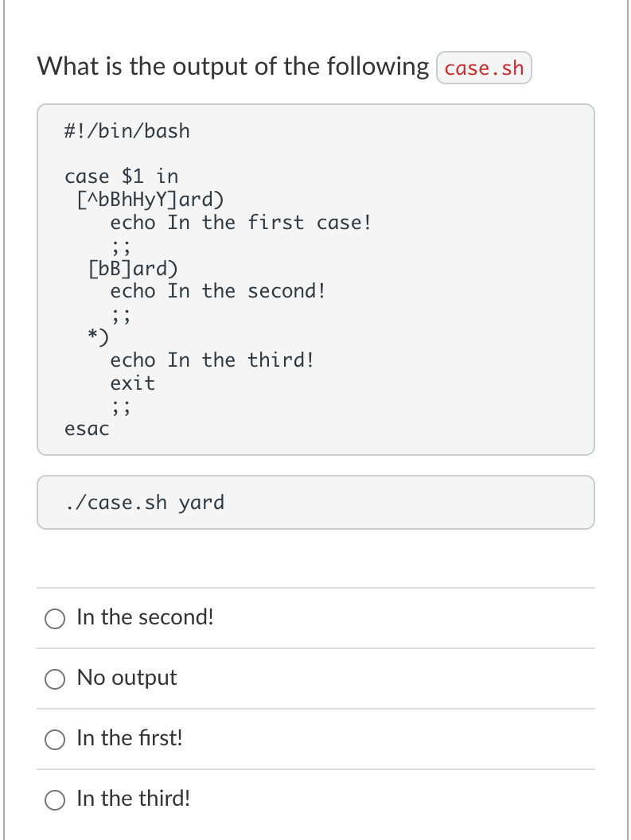Viewport: 631px width, 840px height.
Task: Click the "esac" keyword line
Action: pos(87,430)
